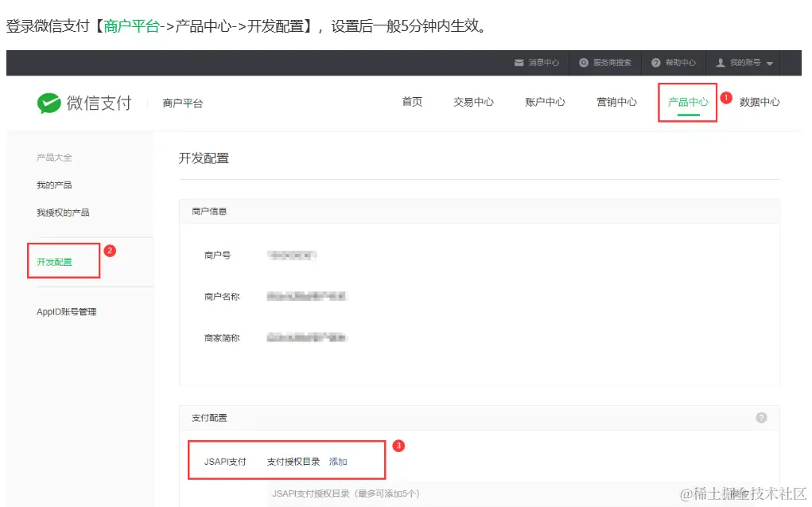
Task: Click the JSAPI支付授权目录 table header
Action: [x=346, y=493]
